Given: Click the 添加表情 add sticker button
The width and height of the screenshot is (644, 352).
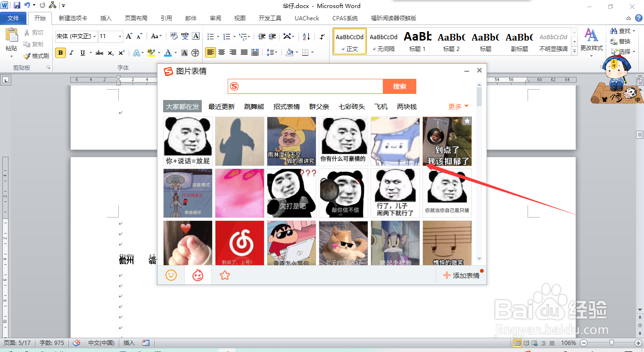Looking at the screenshot, I should coord(462,276).
